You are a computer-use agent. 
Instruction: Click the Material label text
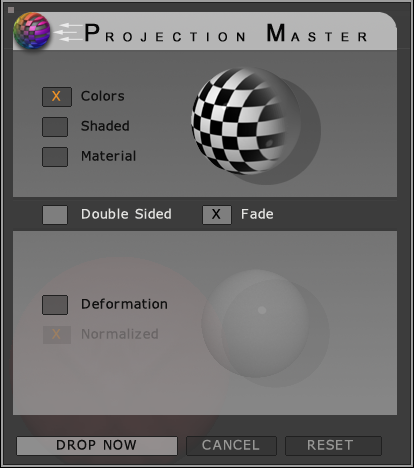point(109,156)
